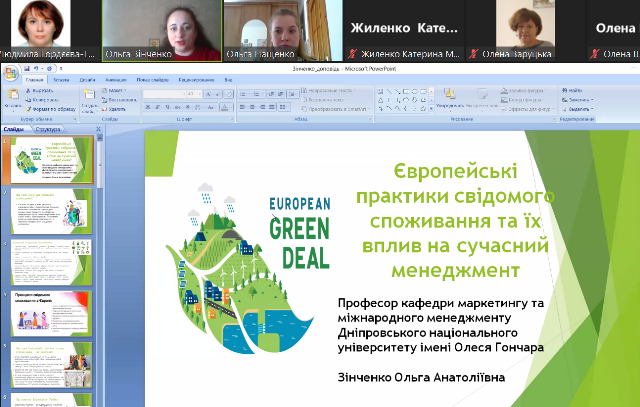This screenshot has height=407, width=640.
Task: Cut the selection with Вырезать
Action: tap(39, 91)
